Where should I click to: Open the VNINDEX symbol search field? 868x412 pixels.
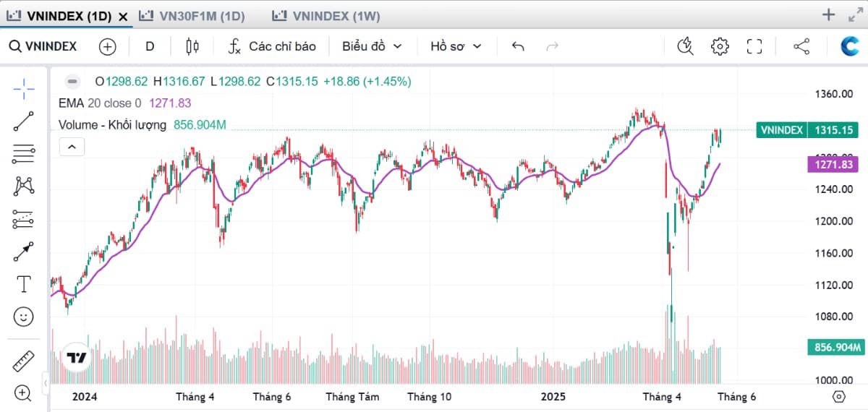point(43,46)
